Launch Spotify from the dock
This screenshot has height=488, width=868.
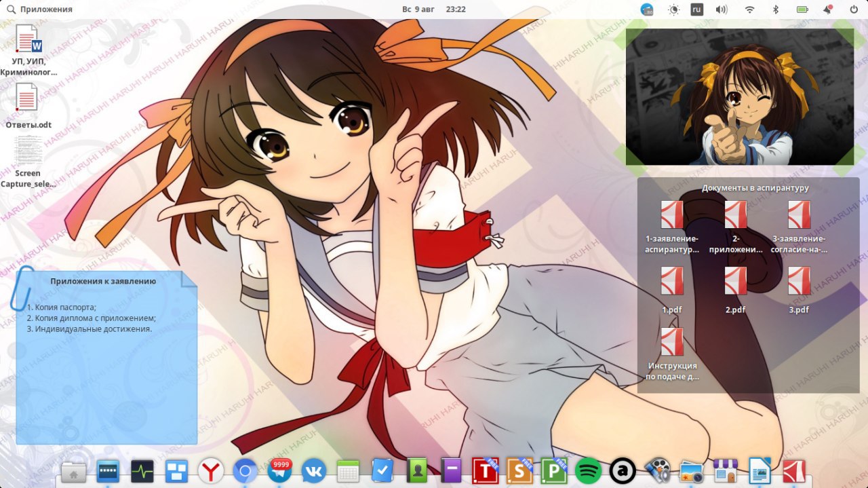pos(588,471)
